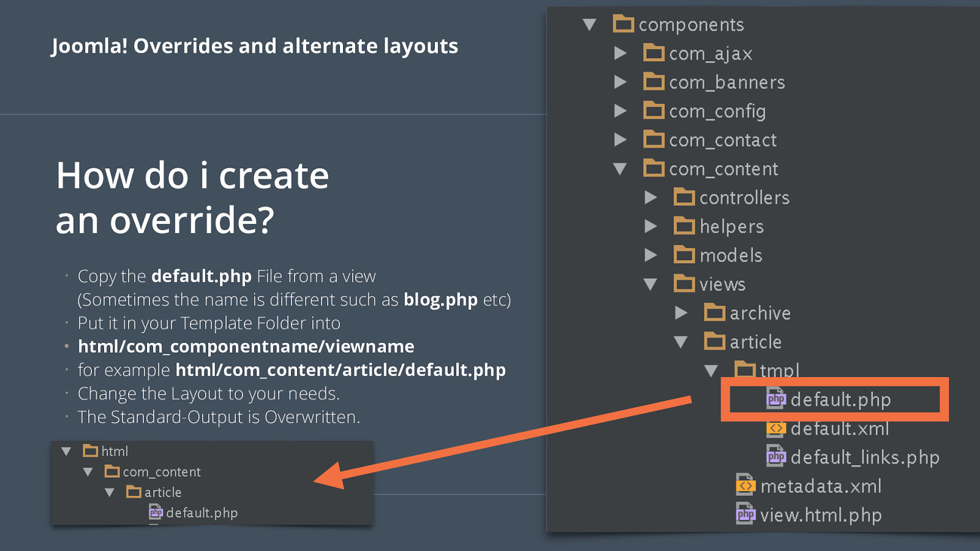
Task: Expand the controllers folder arrow
Action: 651,197
